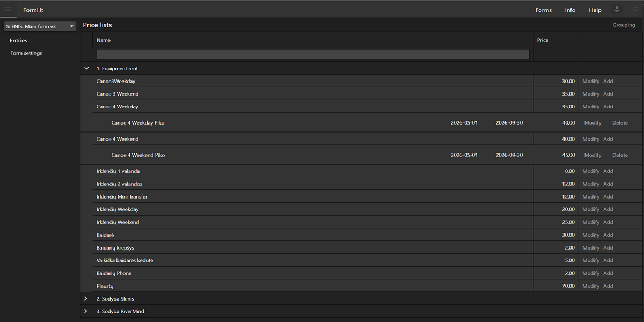Modify the Canoe3Weekday price
The height and width of the screenshot is (322, 644).
coord(590,82)
